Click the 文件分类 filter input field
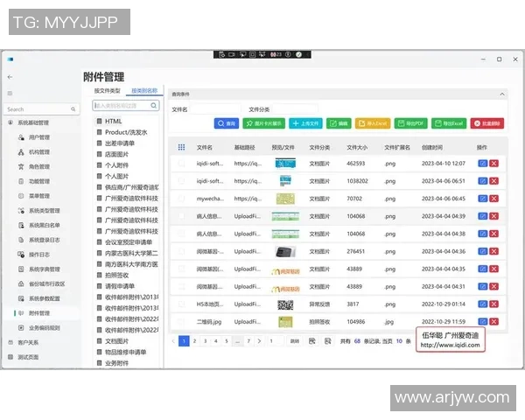Viewport: 525px width, 420px height. [x=295, y=109]
